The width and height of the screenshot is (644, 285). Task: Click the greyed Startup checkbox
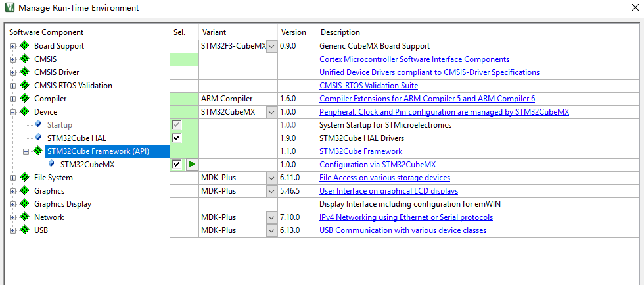(x=177, y=124)
